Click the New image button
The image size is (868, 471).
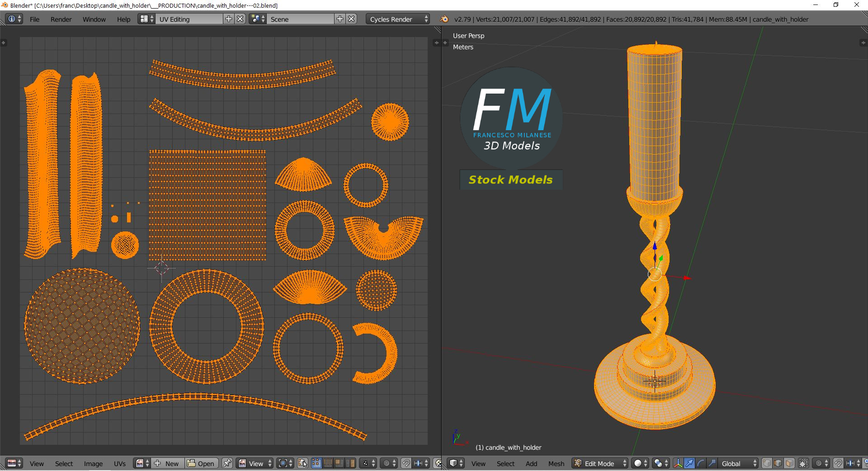click(x=167, y=463)
